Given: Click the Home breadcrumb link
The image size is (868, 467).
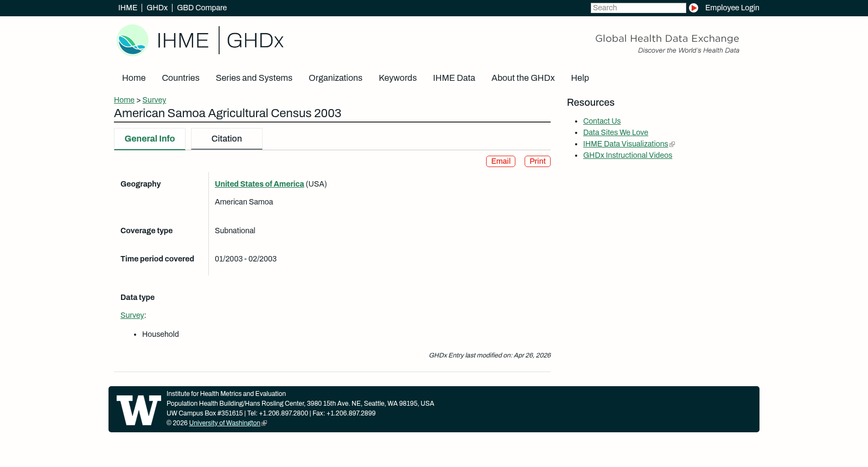Looking at the screenshot, I should tap(124, 100).
